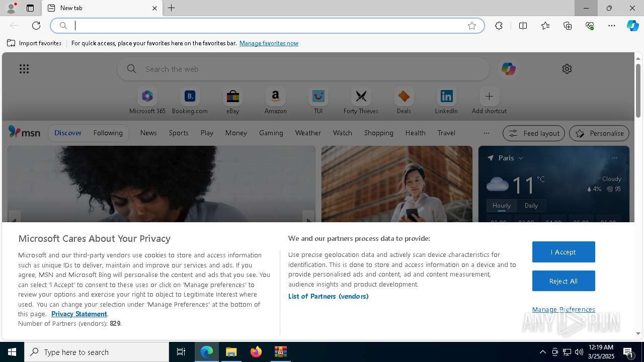The image size is (644, 362).
Task: Open Booking.com shortcut
Action: click(x=190, y=101)
